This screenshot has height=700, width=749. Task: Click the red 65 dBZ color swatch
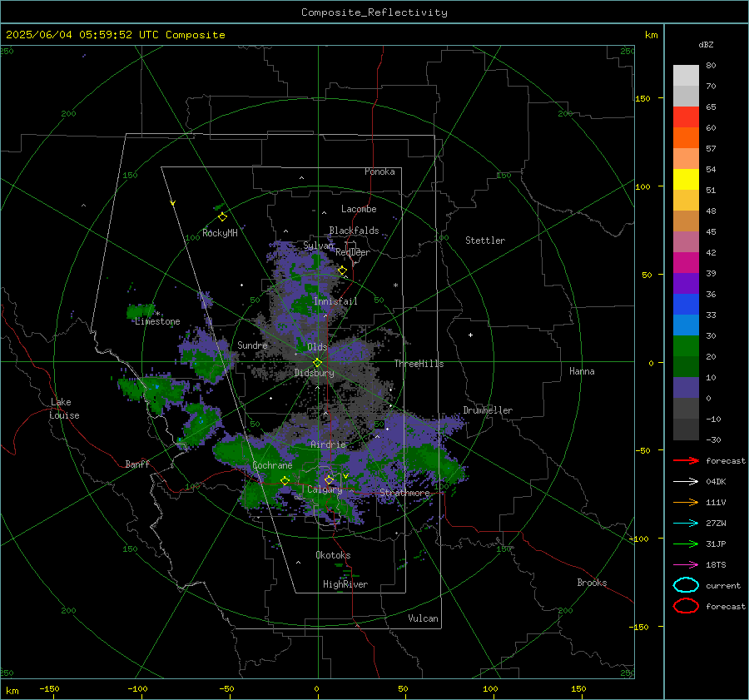click(686, 117)
